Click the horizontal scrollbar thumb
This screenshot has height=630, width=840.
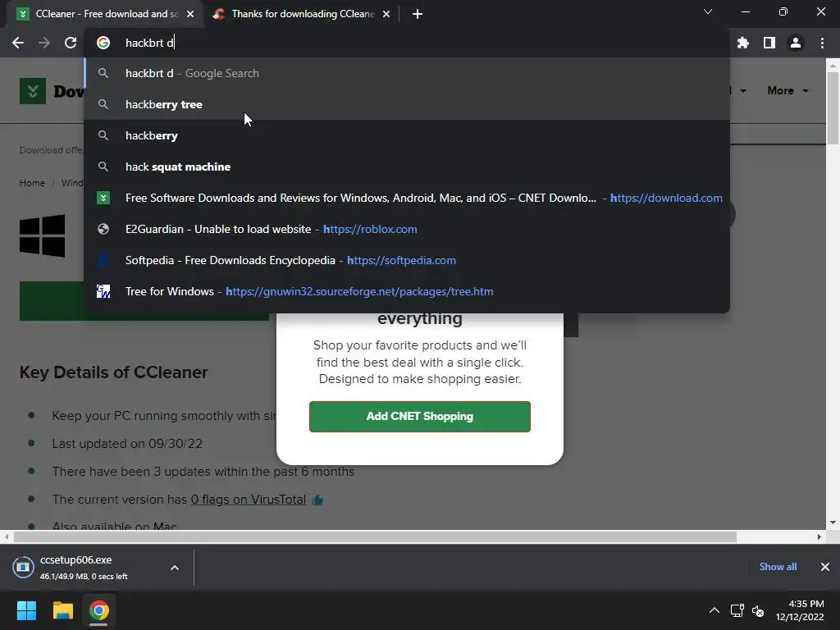tap(375, 536)
